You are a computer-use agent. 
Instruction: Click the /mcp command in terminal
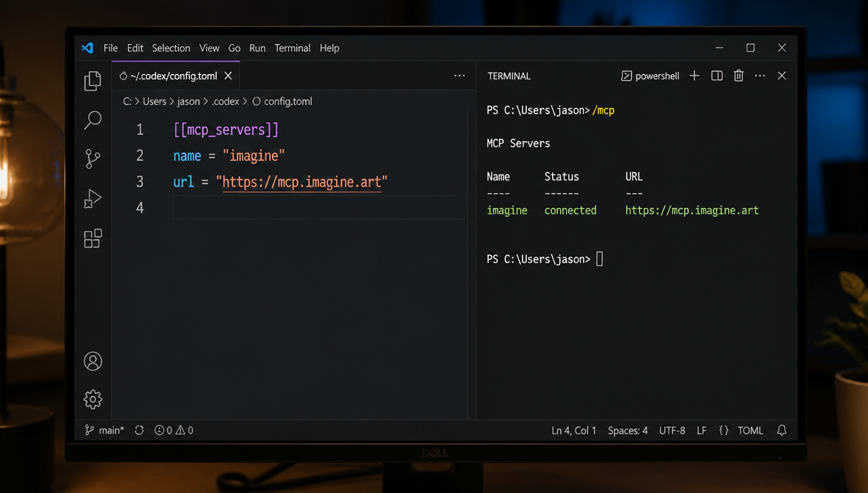603,110
